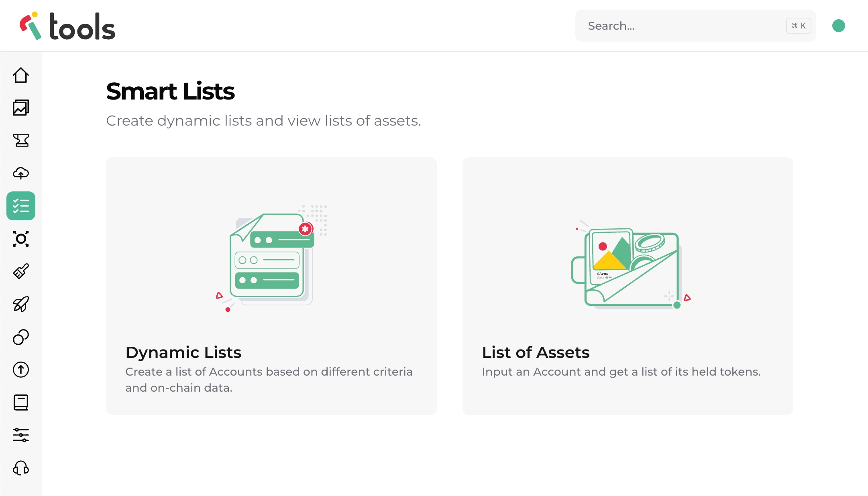Click the tools logo
Viewport: 868px width, 496px height.
coord(67,26)
